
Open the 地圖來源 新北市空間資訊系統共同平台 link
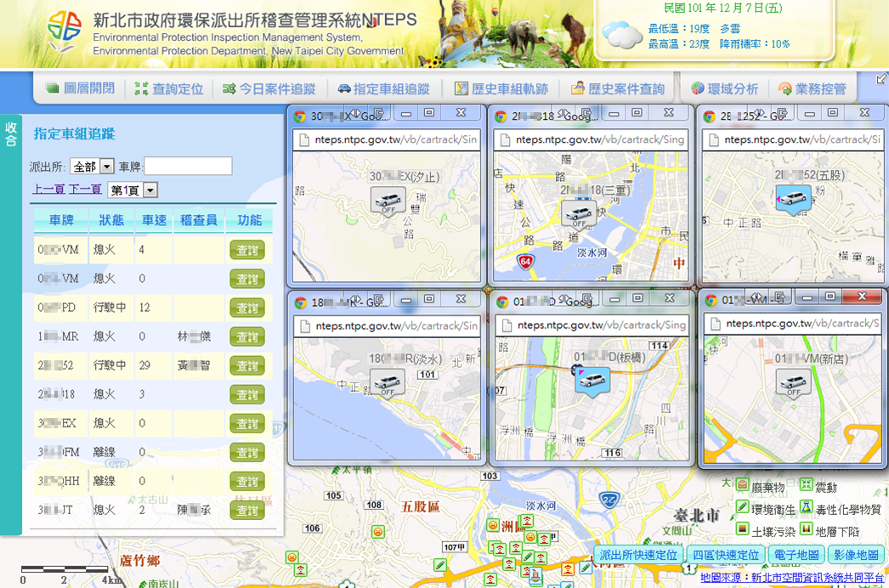point(791,577)
